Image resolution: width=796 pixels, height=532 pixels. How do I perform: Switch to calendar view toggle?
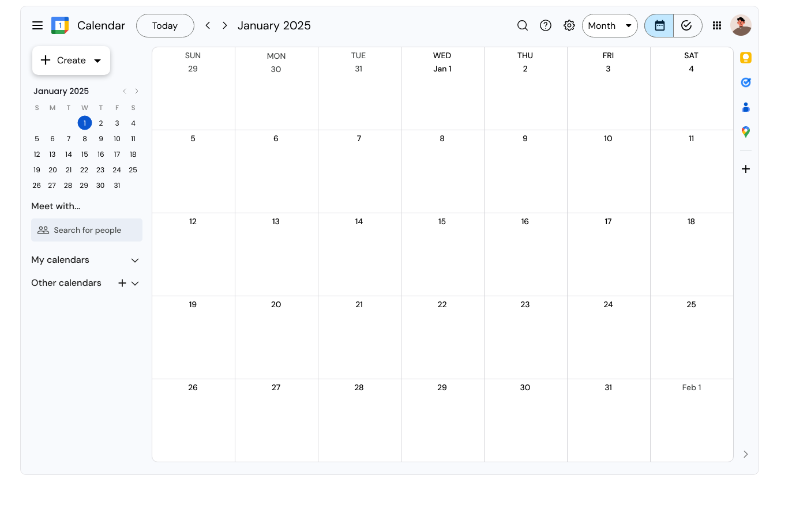pos(659,25)
